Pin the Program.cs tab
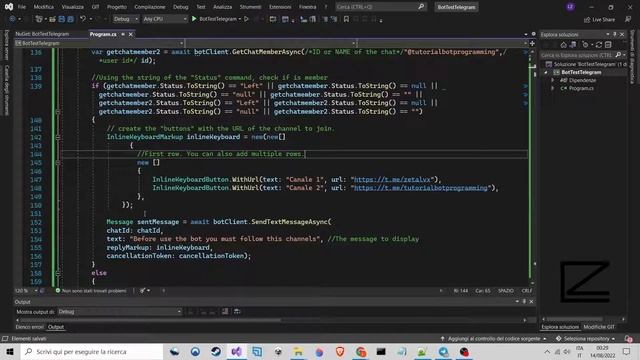 (x=123, y=34)
